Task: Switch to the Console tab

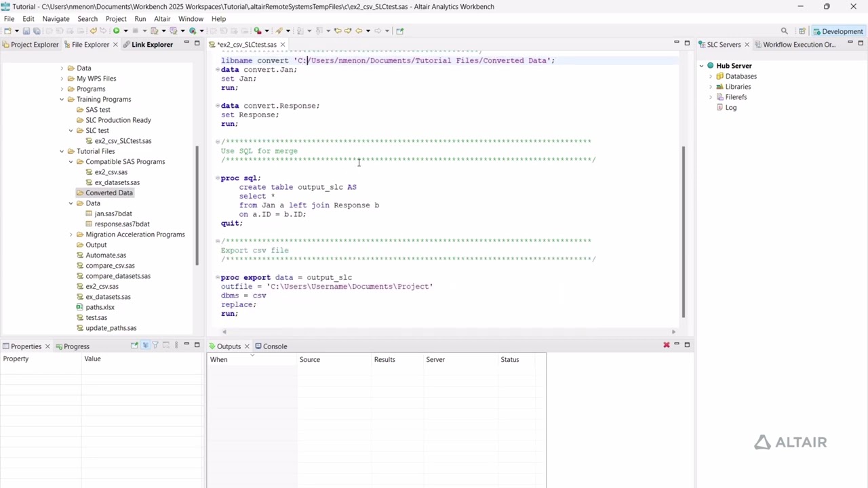Action: point(271,346)
